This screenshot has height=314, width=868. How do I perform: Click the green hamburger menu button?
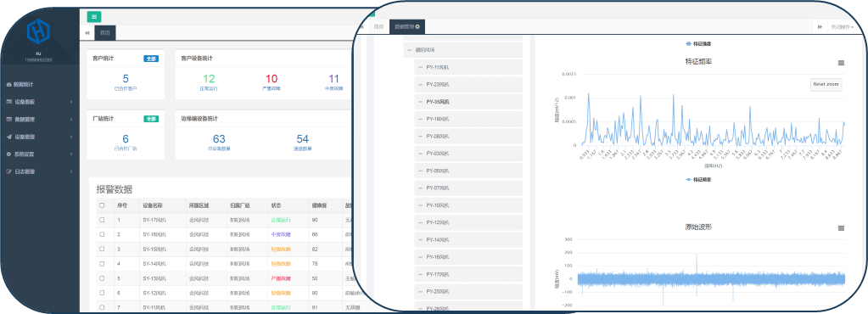pyautogui.click(x=94, y=17)
